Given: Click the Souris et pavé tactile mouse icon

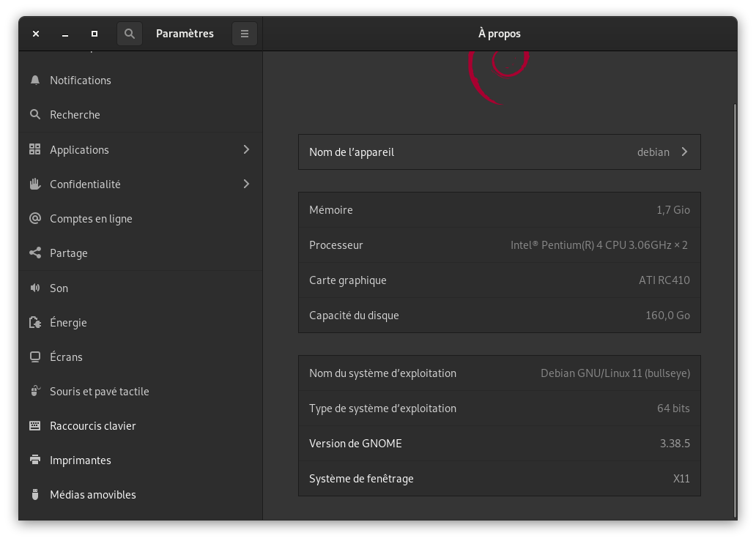Looking at the screenshot, I should 34,391.
